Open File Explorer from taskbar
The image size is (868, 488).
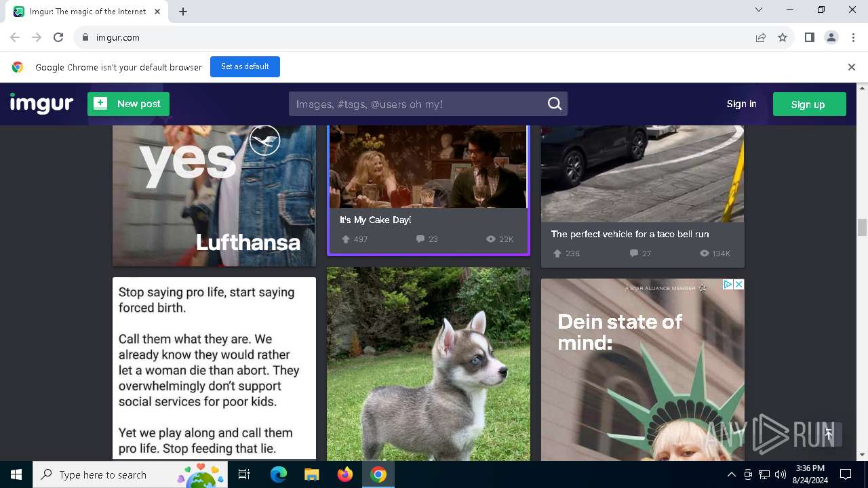point(311,474)
